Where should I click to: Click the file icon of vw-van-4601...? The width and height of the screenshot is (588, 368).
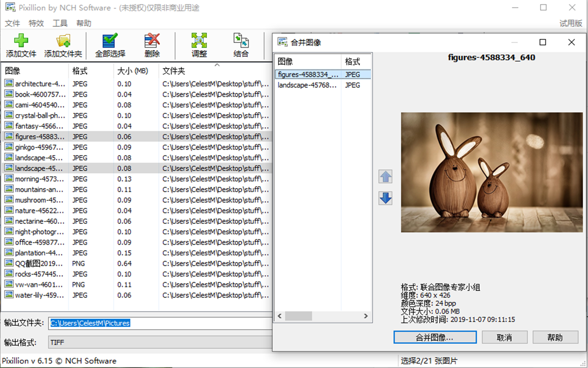9,284
